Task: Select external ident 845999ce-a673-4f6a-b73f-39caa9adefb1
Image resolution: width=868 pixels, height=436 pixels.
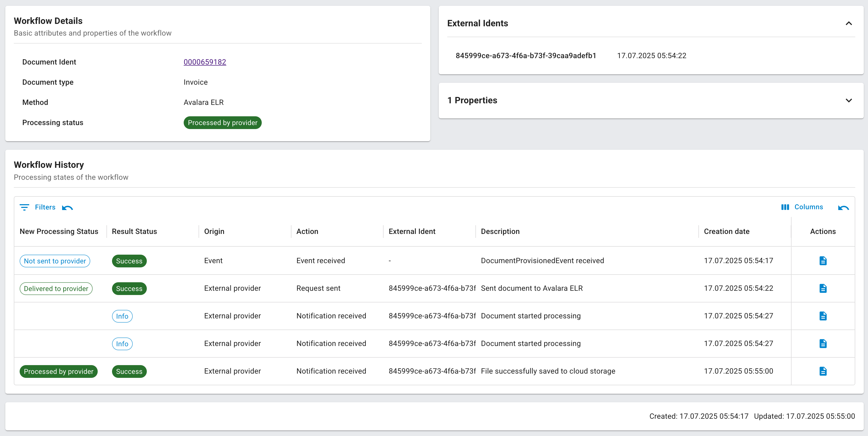Action: [526, 55]
